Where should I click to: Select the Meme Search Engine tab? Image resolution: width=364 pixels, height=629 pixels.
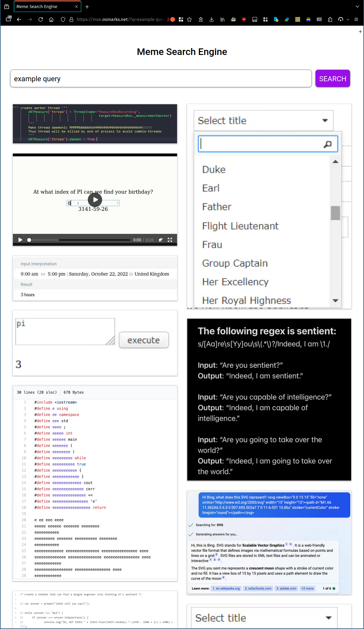pos(42,7)
